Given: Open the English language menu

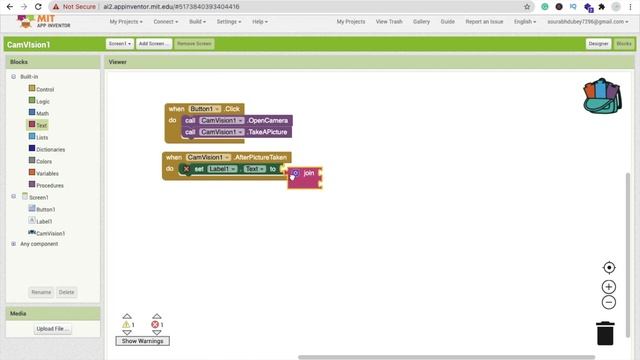Looking at the screenshot, I should point(525,22).
